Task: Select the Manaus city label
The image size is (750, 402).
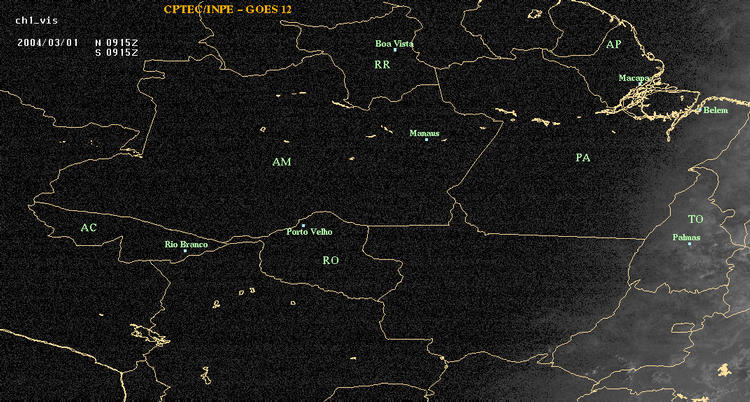Action: pos(424,134)
